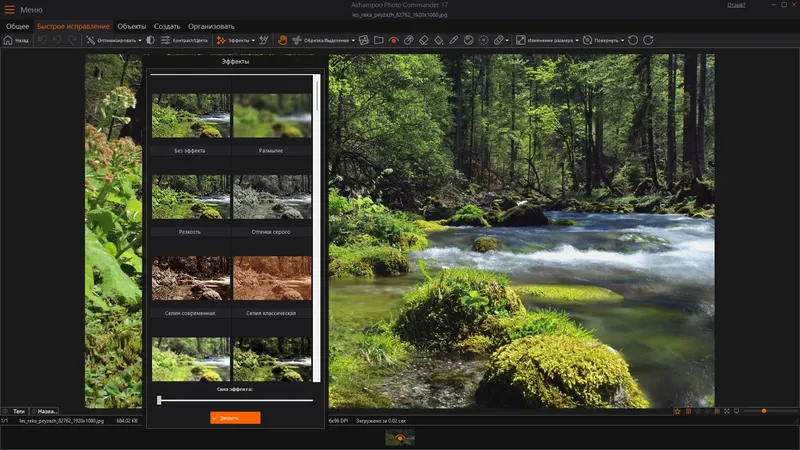Select the orange hand pan tool
The height and width of the screenshot is (450, 800).
pyautogui.click(x=282, y=40)
